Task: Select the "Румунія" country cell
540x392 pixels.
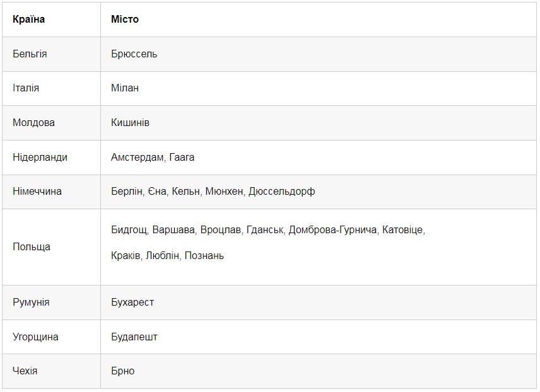Action: 31,303
